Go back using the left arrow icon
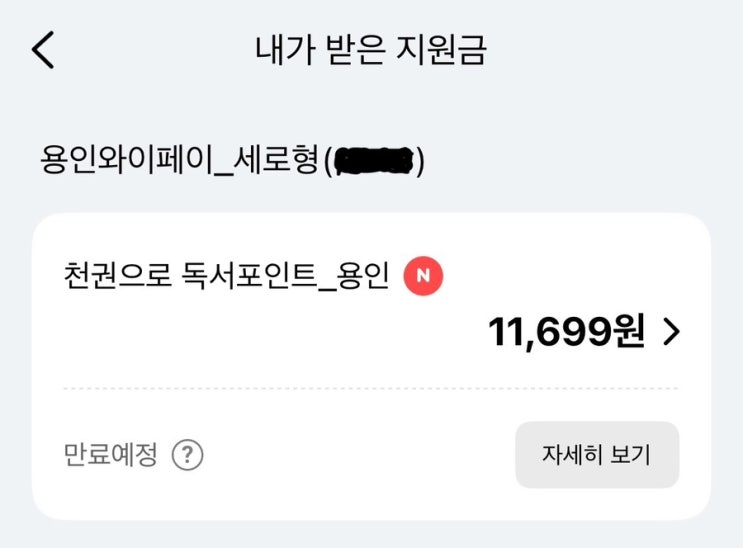743x548 pixels. click(42, 50)
